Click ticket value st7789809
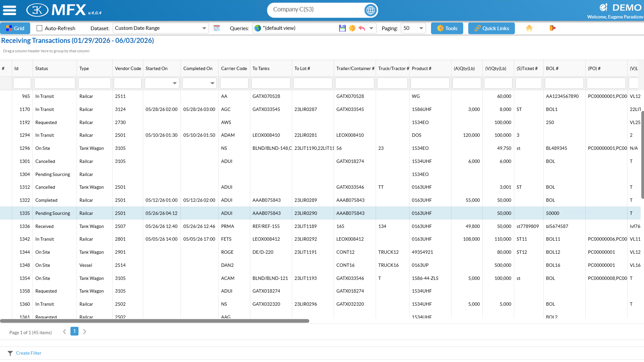 tap(528, 226)
